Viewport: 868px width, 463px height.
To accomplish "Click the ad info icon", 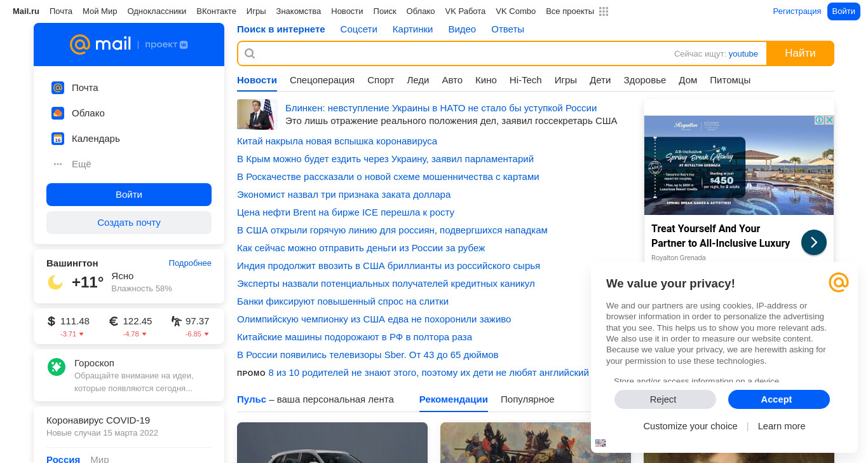I will [820, 120].
